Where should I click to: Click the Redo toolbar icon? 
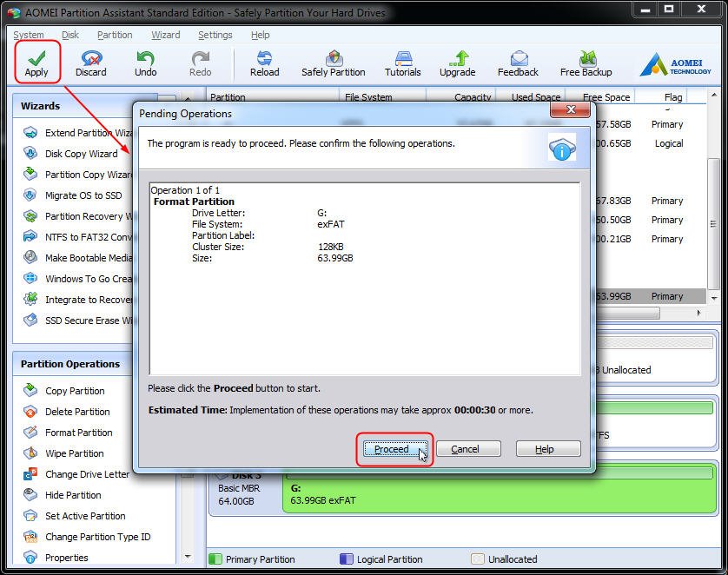coord(200,63)
